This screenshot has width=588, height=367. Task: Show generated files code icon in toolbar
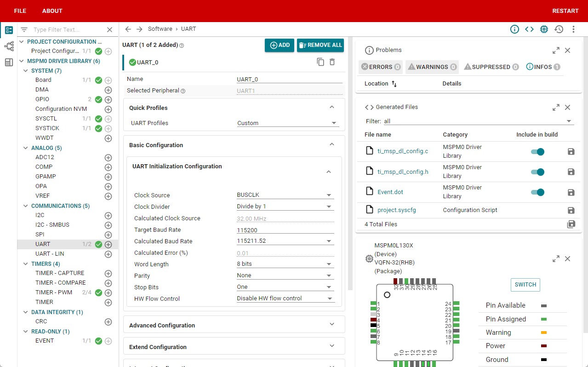tap(529, 29)
